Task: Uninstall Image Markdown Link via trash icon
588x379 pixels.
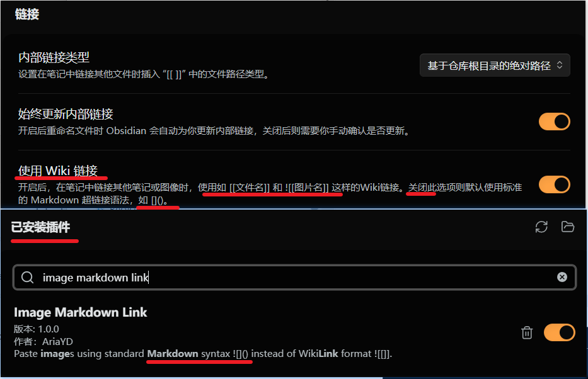Action: point(527,332)
